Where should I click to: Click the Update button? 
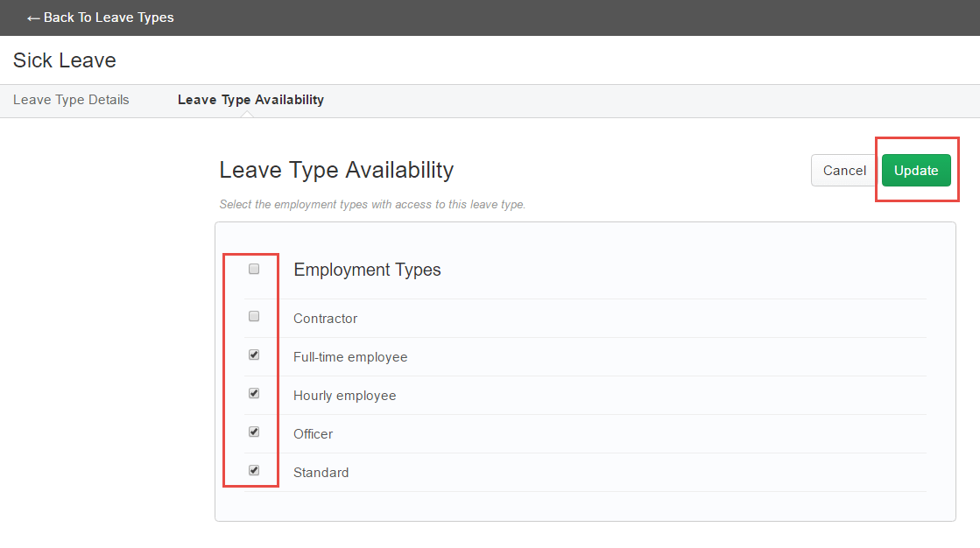click(916, 170)
